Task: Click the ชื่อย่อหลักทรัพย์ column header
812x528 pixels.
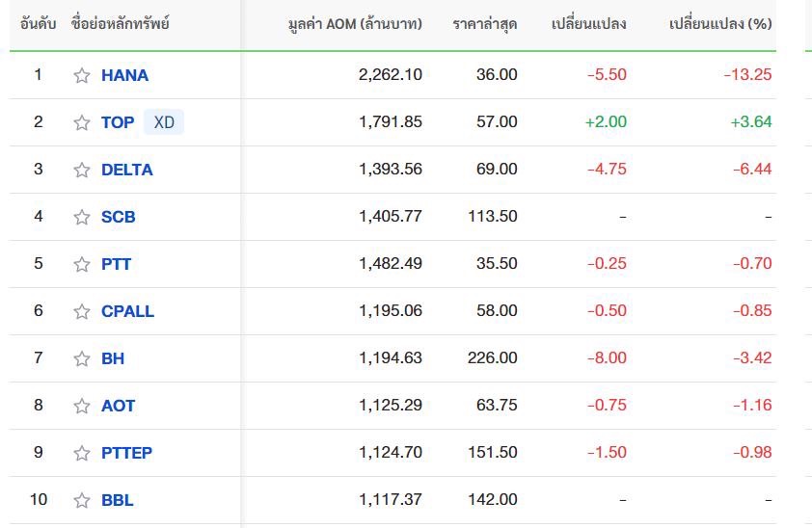Action: point(121,24)
